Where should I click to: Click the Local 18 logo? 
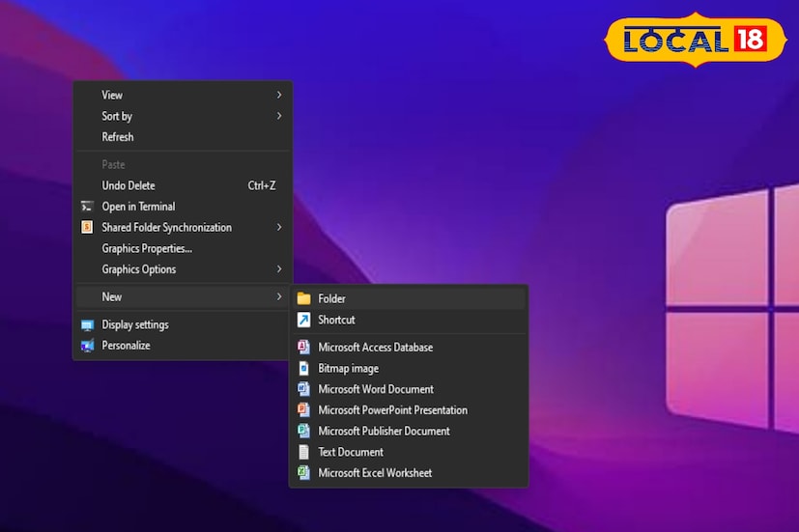[695, 41]
